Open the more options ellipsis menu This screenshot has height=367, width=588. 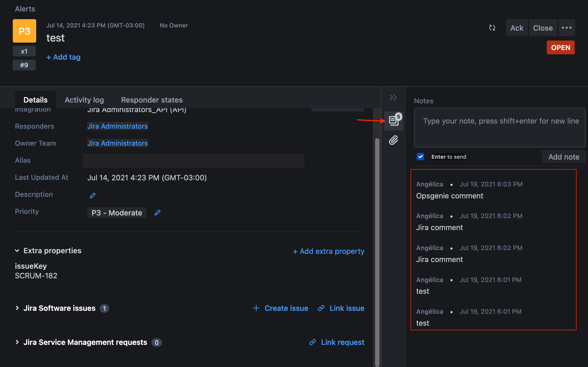pos(566,27)
